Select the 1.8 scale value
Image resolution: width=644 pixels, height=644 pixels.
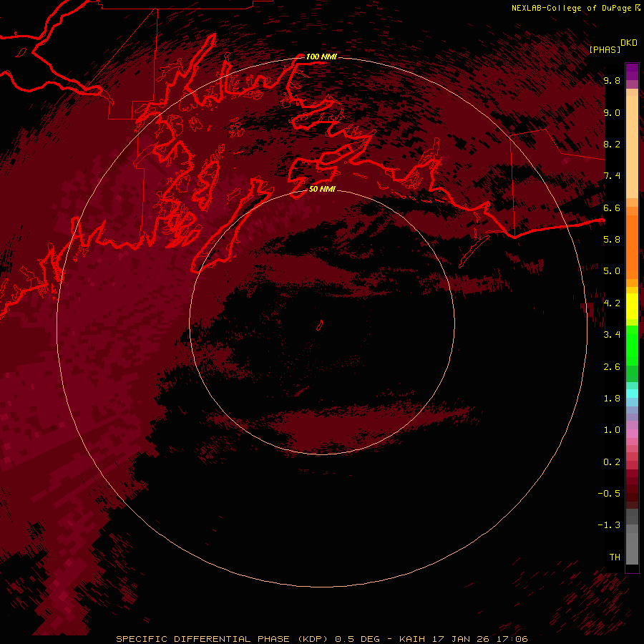tap(612, 399)
